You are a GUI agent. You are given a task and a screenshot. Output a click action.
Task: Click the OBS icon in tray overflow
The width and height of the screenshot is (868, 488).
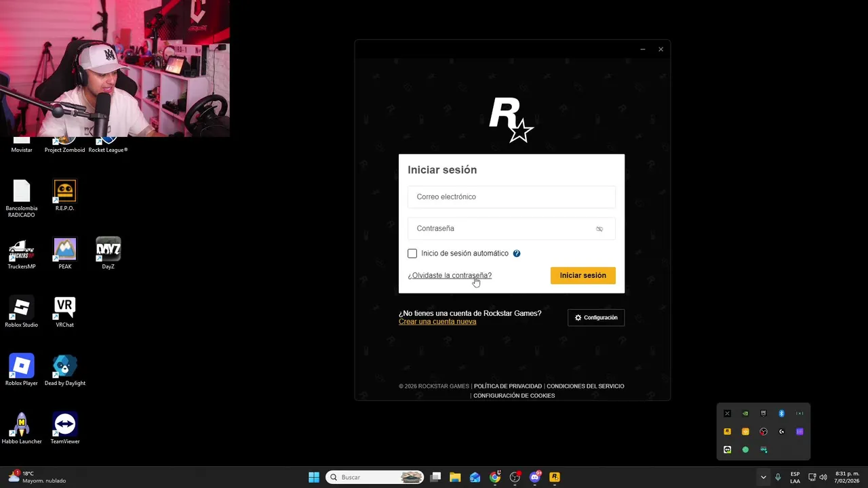764,432
